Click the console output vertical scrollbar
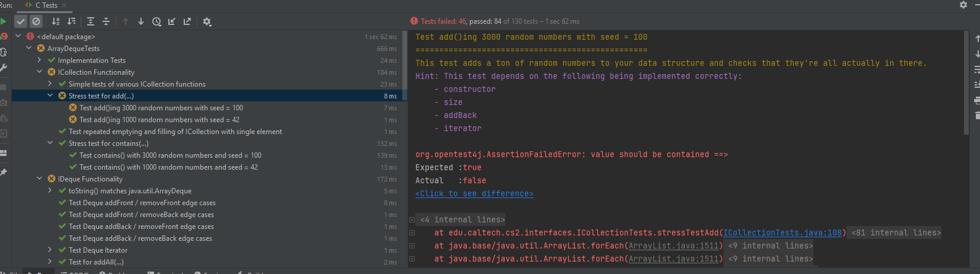This screenshot has width=980, height=274. [x=966, y=83]
